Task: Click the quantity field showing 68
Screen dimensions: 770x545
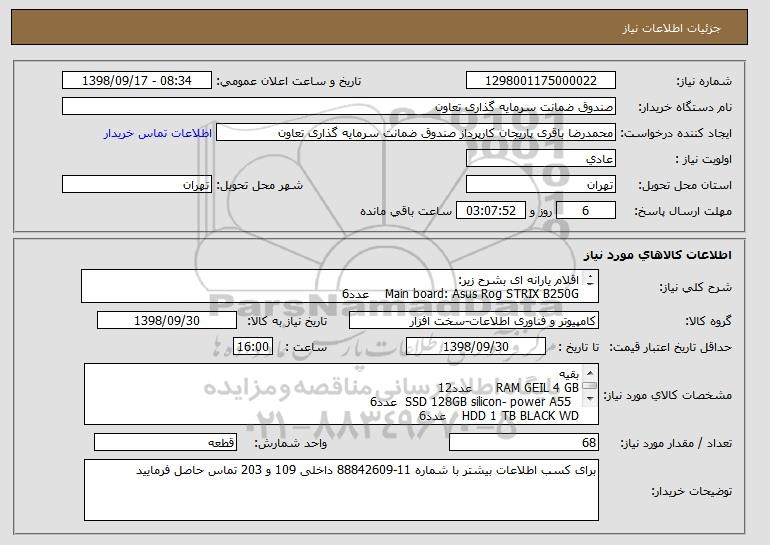Action: 524,442
